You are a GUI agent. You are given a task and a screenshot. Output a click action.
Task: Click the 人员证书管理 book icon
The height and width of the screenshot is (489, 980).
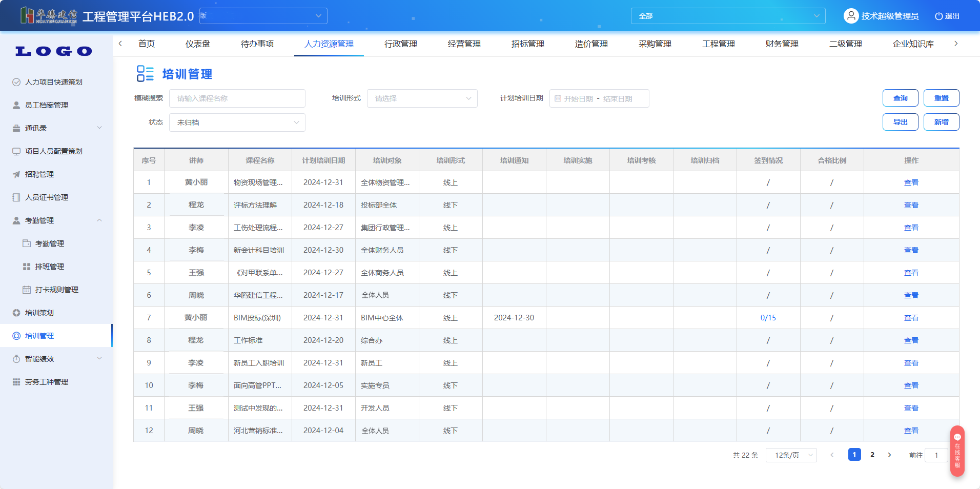click(16, 197)
